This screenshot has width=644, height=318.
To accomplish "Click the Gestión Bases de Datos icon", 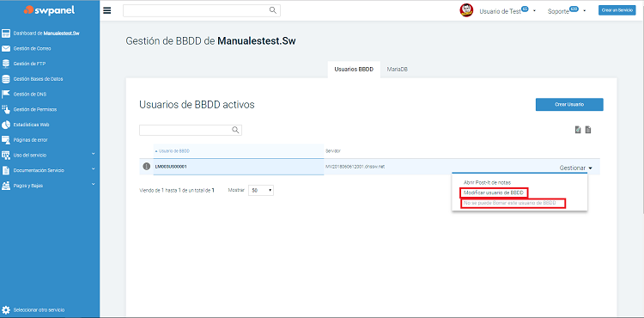I will 6,79.
